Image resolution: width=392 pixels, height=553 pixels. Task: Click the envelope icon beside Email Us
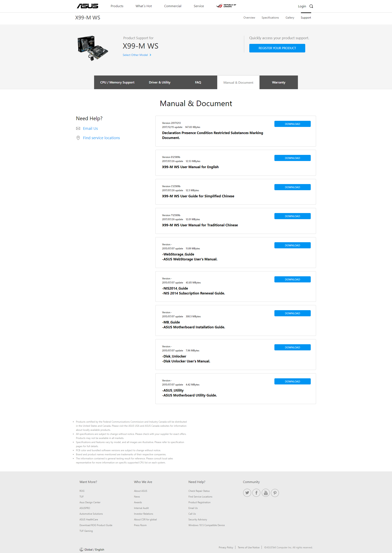(x=78, y=128)
